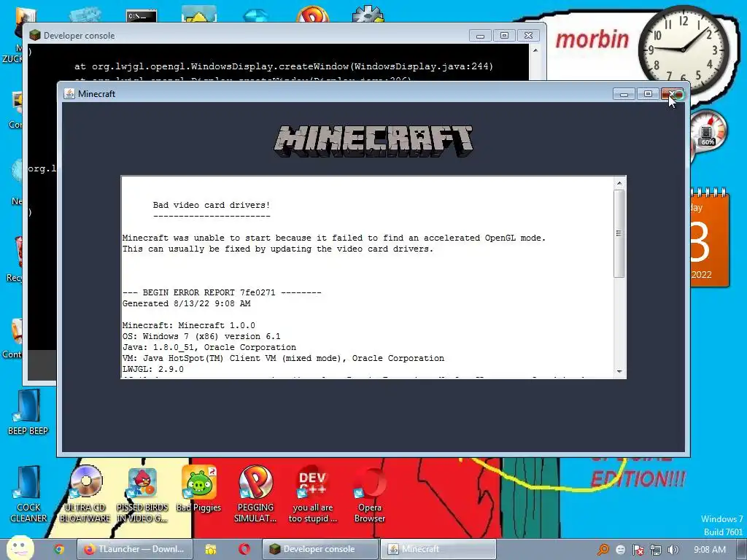Click the magnifier key tray icon
This screenshot has height=560, width=747.
point(603,550)
